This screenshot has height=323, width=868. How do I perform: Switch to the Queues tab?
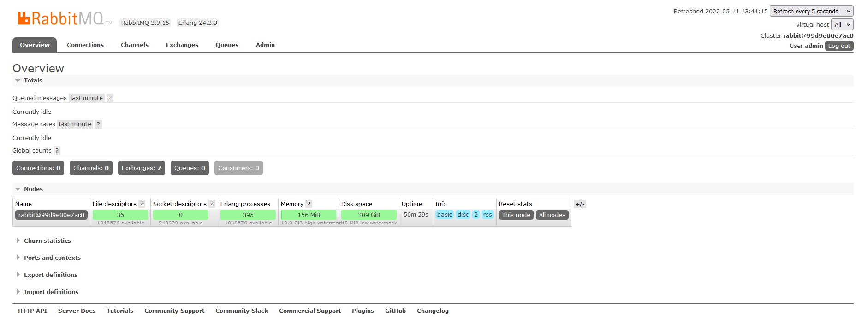click(227, 45)
